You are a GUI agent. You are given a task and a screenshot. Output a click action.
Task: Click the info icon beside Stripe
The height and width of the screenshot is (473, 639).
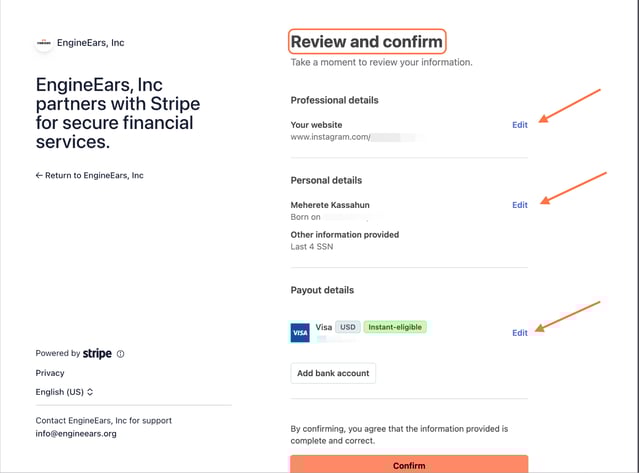pyautogui.click(x=121, y=354)
